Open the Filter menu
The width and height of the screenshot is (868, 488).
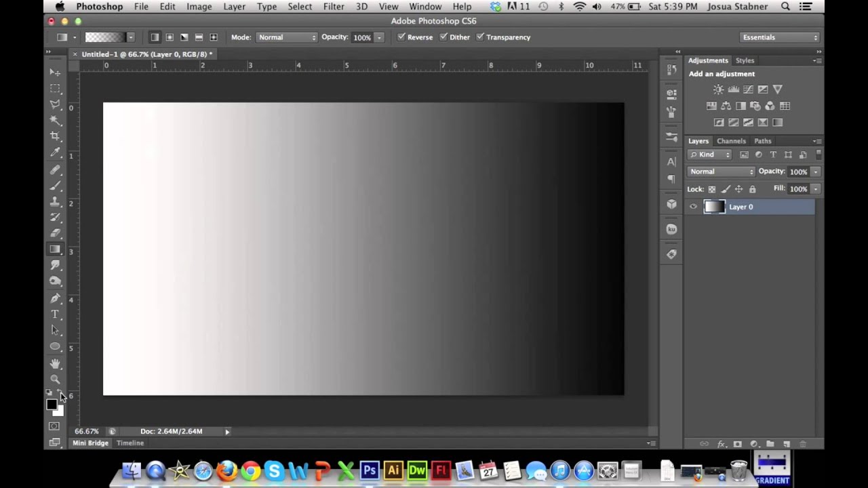click(x=334, y=6)
